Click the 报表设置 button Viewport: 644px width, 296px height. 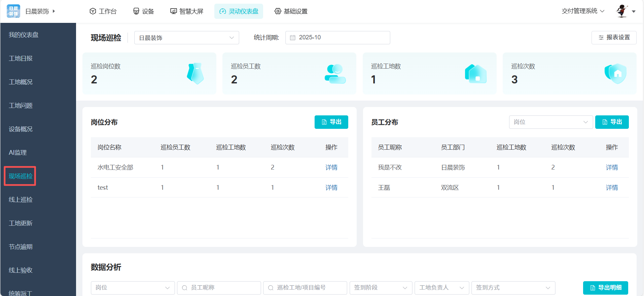tap(614, 38)
